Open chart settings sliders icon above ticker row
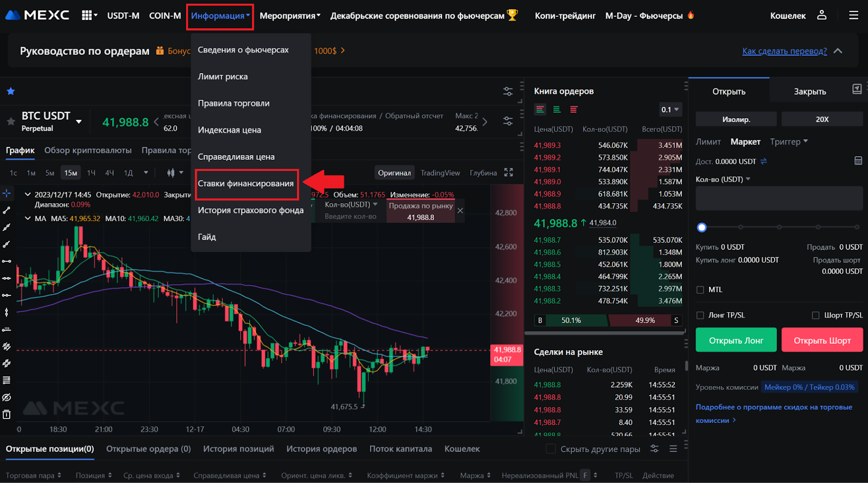868x483 pixels. click(x=508, y=91)
